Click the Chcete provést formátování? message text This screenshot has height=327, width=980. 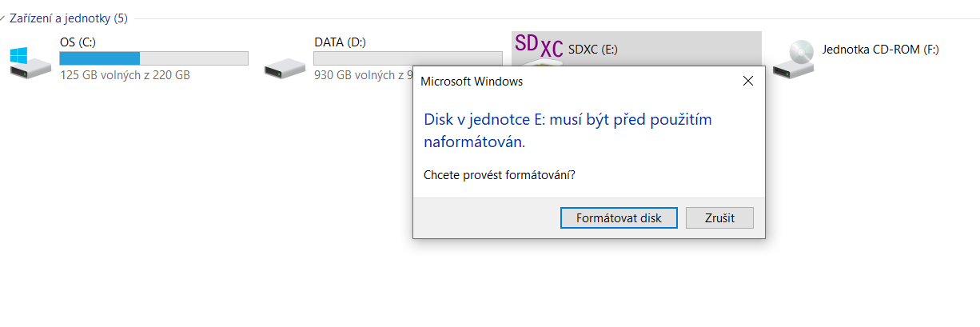tap(499, 174)
